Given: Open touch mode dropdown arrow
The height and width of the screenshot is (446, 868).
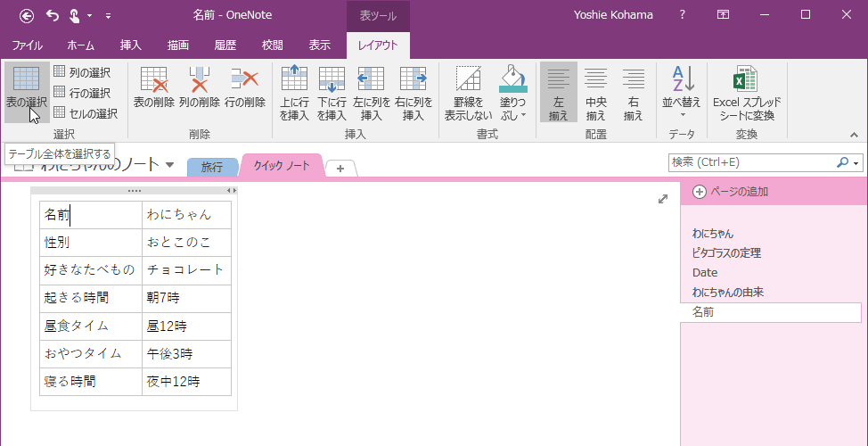Looking at the screenshot, I should 90,15.
